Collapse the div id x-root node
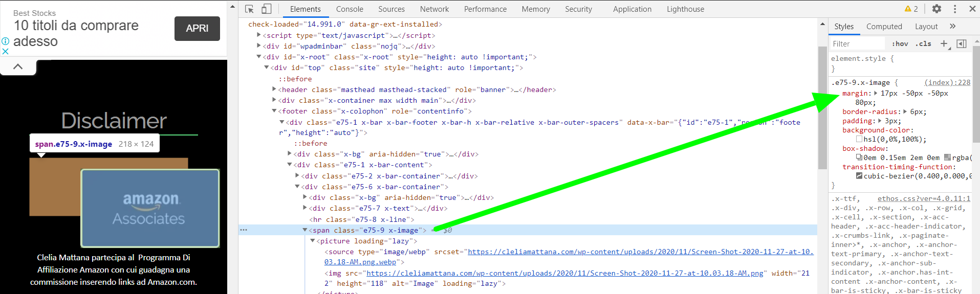 259,57
